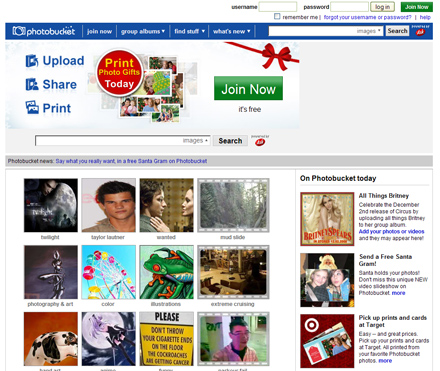Open the extreme cruising video thumbnail
This screenshot has width=440, height=371.
233,272
